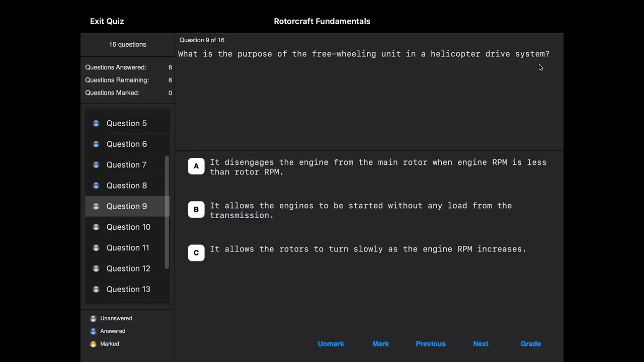This screenshot has height=362, width=644.
Task: Go to the Previous question
Action: [431, 344]
